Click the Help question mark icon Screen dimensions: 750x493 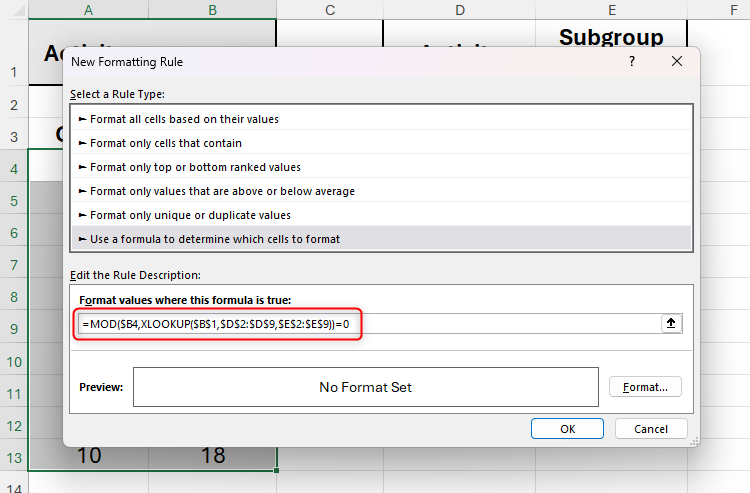click(631, 62)
